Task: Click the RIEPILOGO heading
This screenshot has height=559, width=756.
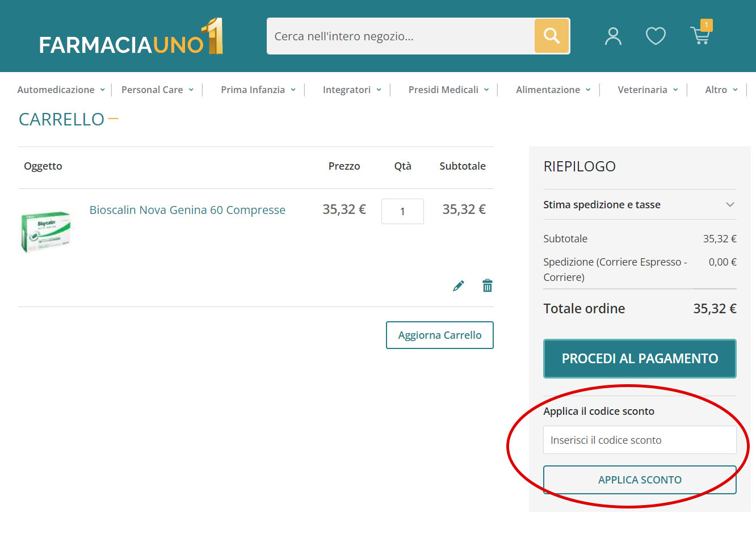Action: (x=579, y=166)
